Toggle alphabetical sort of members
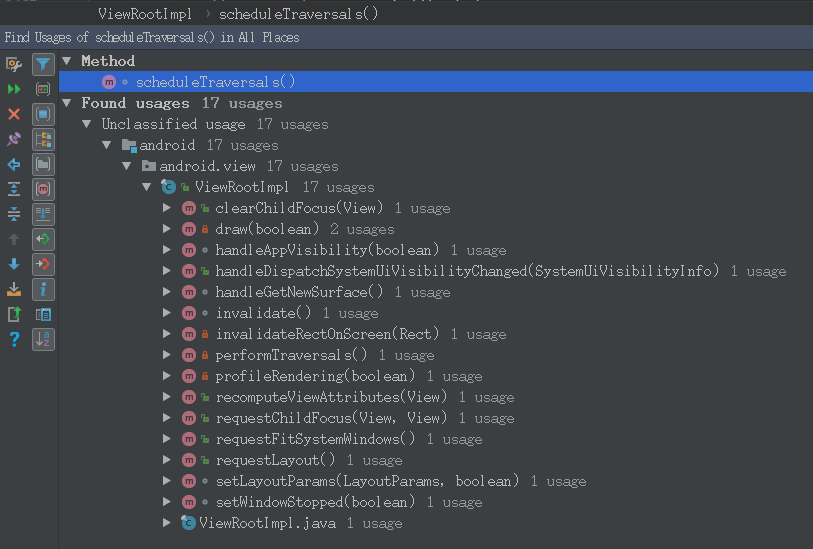Image resolution: width=813 pixels, height=549 pixels. coord(43,340)
